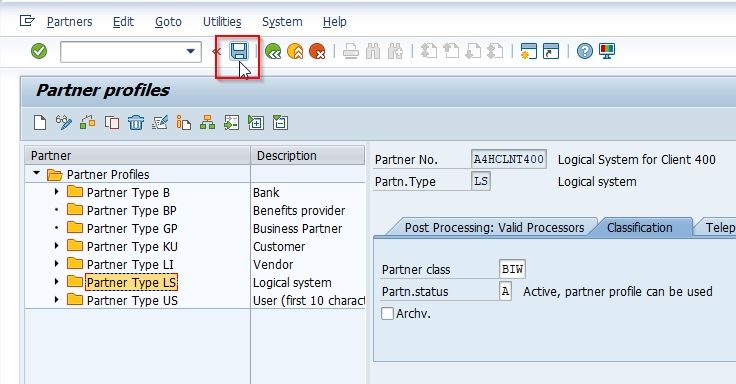This screenshot has width=736, height=384.
Task: Select the Partner Type US tree item
Action: [x=132, y=300]
